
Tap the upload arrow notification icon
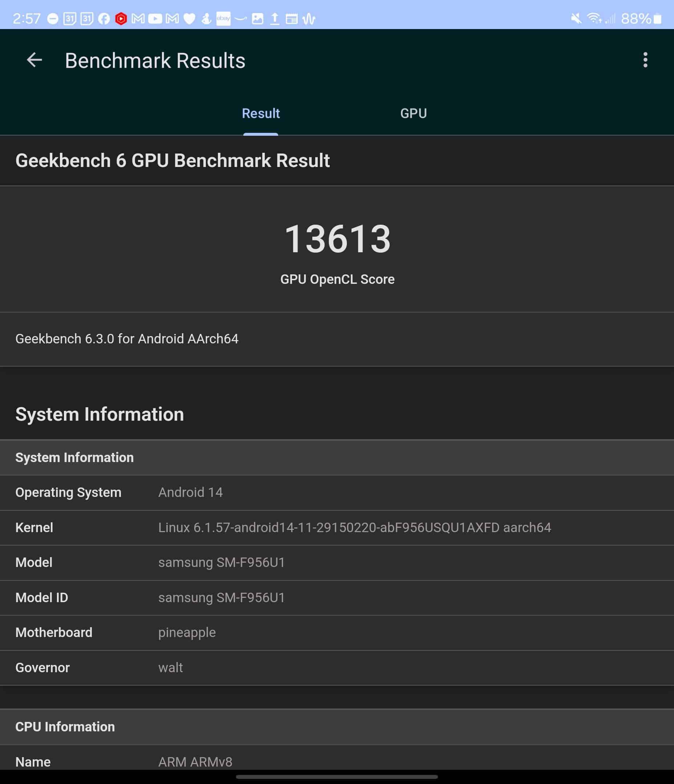(275, 19)
